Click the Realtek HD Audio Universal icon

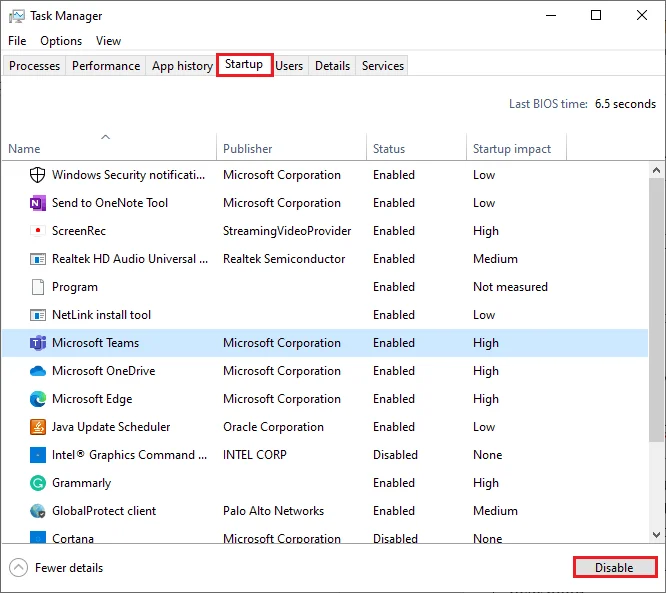click(x=37, y=259)
